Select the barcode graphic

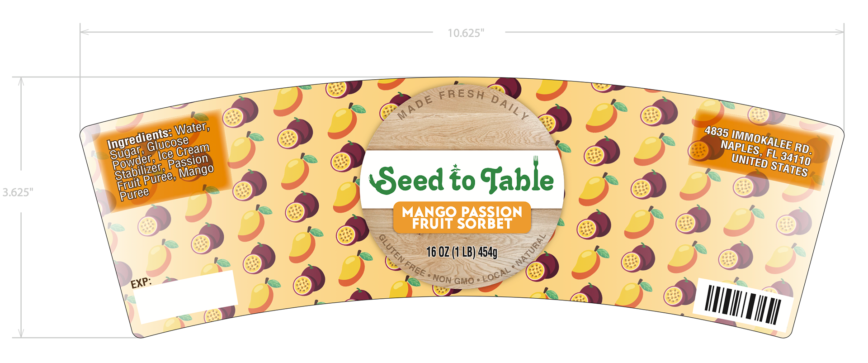click(743, 304)
